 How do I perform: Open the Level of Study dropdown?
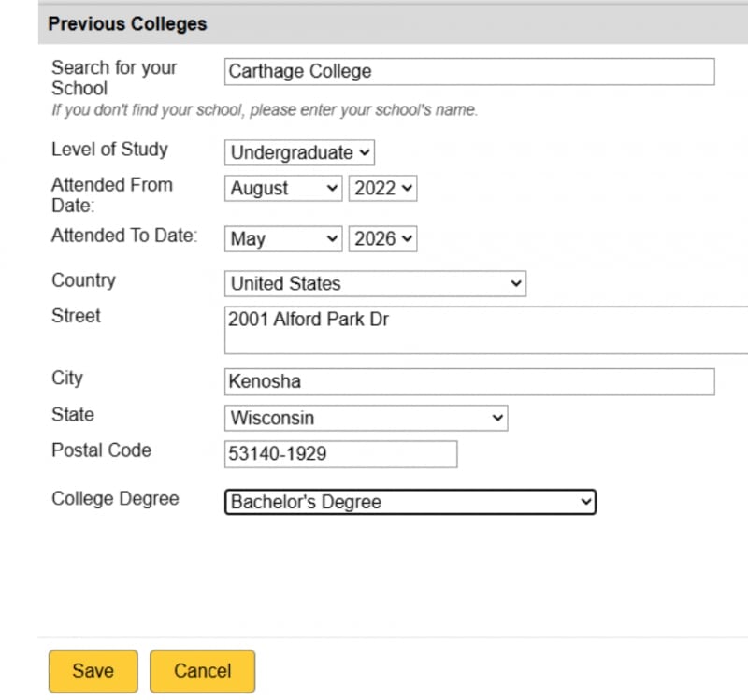[297, 152]
